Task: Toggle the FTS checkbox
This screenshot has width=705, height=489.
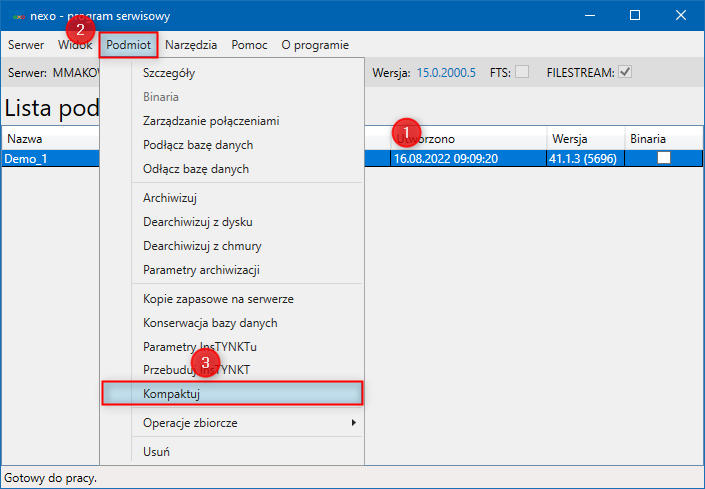Action: (x=522, y=72)
